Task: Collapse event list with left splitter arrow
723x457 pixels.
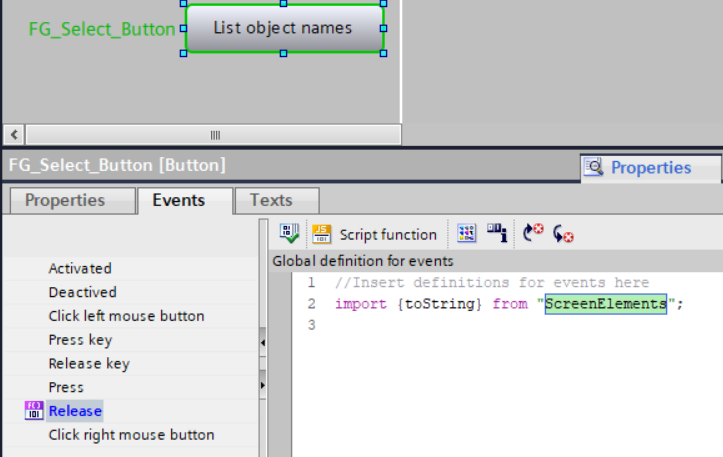Action: [x=263, y=343]
